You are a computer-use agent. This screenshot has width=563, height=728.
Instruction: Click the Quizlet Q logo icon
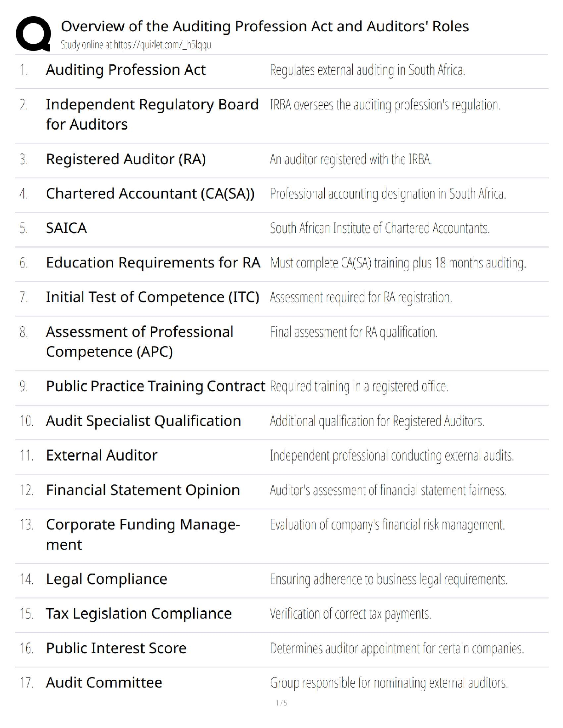(x=34, y=34)
